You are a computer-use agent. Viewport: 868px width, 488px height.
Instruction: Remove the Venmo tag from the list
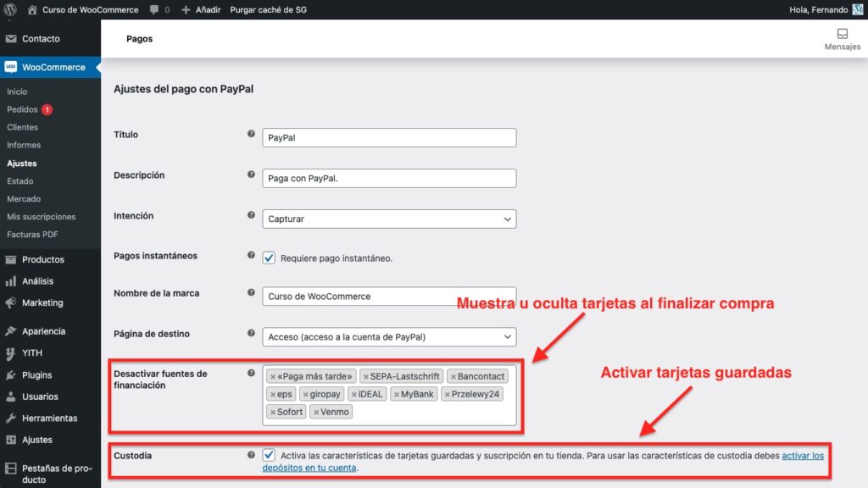[x=315, y=413]
